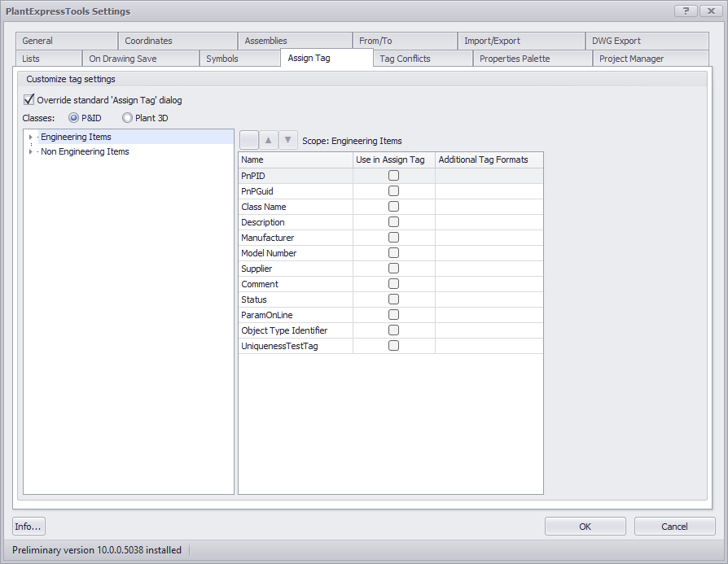
Task: Switch to the General tab
Action: pos(67,41)
